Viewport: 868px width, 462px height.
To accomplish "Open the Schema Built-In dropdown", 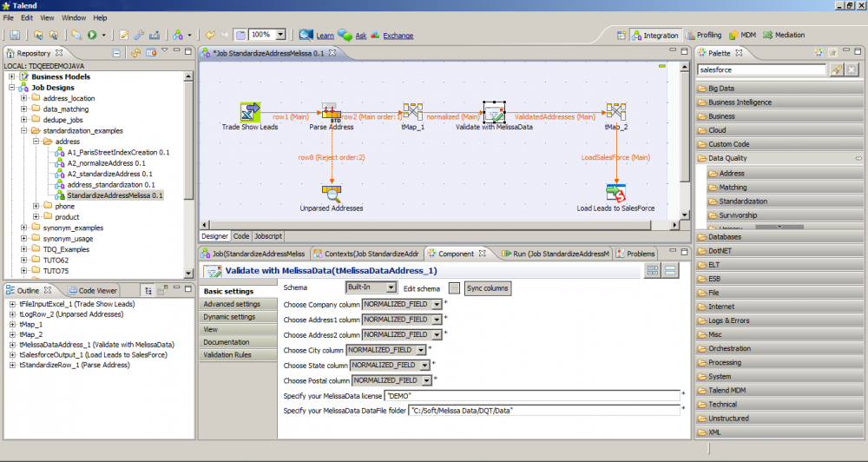I will [x=391, y=287].
